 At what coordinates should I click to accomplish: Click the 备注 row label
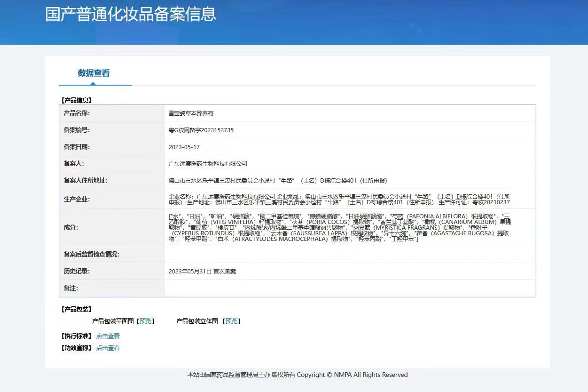click(x=71, y=288)
